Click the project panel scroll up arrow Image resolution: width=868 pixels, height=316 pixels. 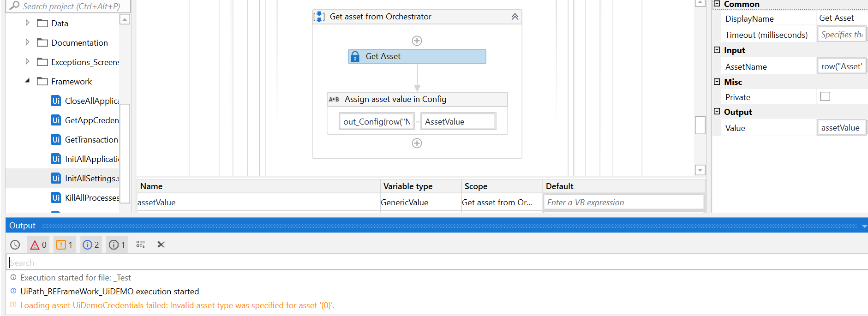click(125, 19)
